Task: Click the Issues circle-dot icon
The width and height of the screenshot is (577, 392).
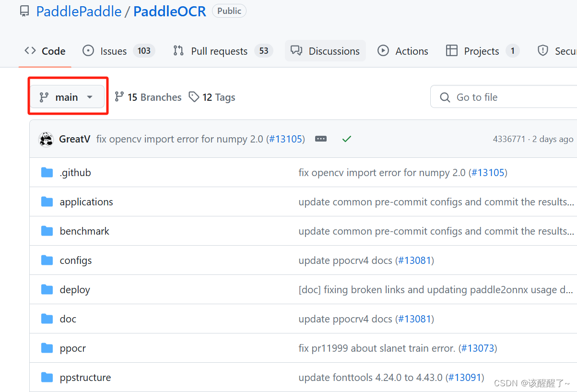Action: pyautogui.click(x=88, y=50)
